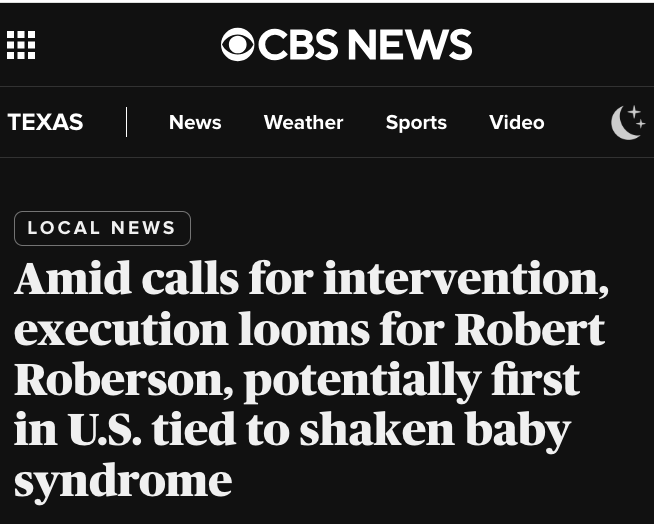Click the word "Amid" in the headline
This screenshot has height=524, width=654.
click(x=72, y=279)
